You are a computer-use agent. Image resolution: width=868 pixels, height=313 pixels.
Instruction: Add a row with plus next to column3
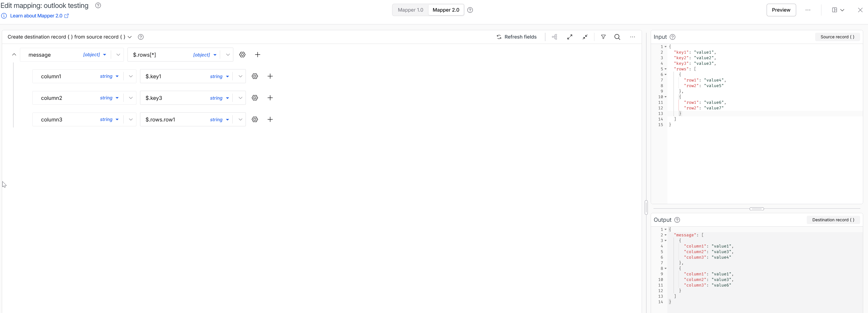point(270,119)
